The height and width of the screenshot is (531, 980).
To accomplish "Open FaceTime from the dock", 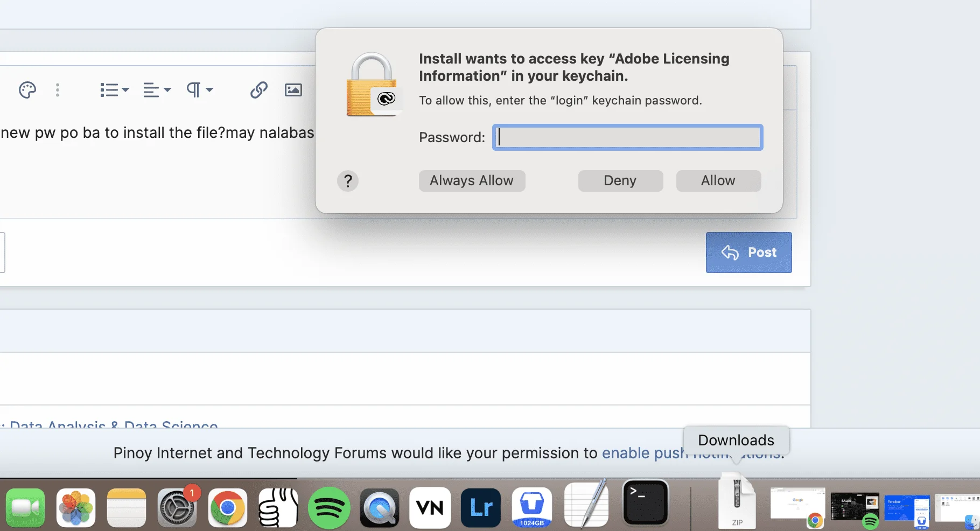I will tap(25, 508).
